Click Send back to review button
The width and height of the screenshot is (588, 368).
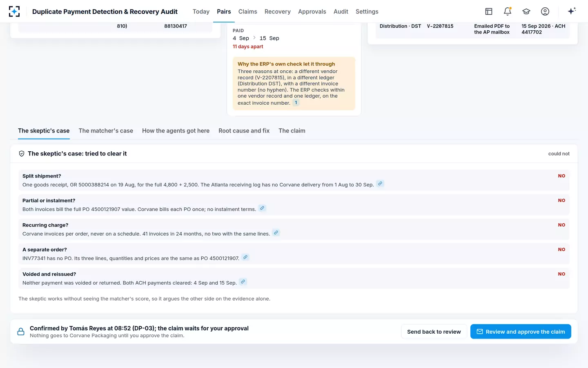point(434,332)
